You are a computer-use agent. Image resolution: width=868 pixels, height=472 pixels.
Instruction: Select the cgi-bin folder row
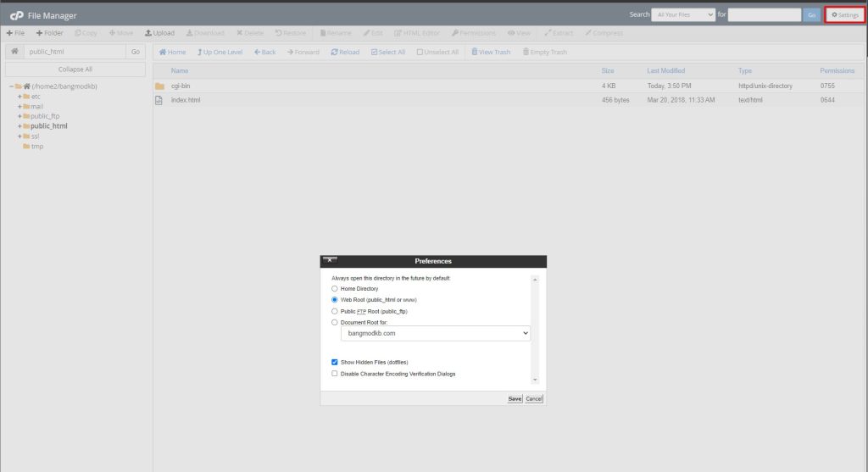tap(509, 86)
